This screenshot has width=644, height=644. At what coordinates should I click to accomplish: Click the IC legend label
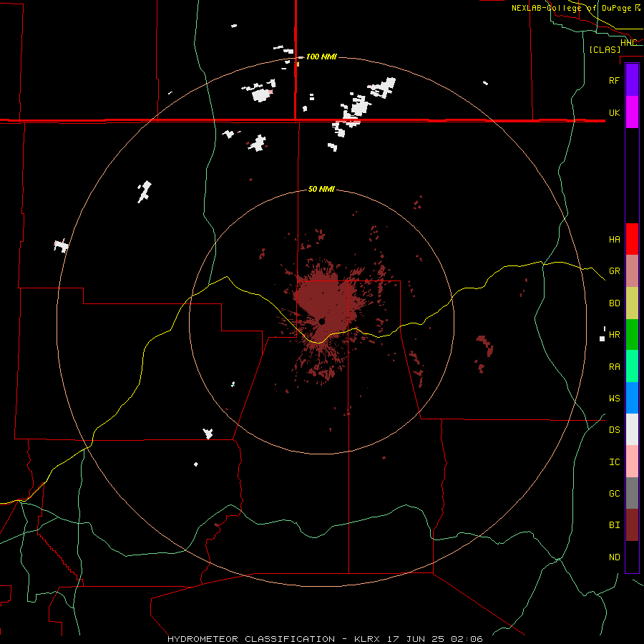tap(614, 462)
